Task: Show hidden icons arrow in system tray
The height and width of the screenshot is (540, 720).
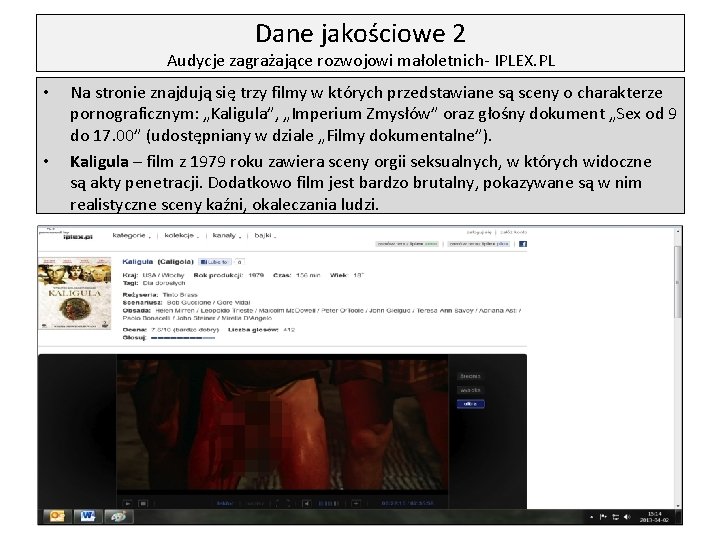Action: pyautogui.click(x=591, y=517)
